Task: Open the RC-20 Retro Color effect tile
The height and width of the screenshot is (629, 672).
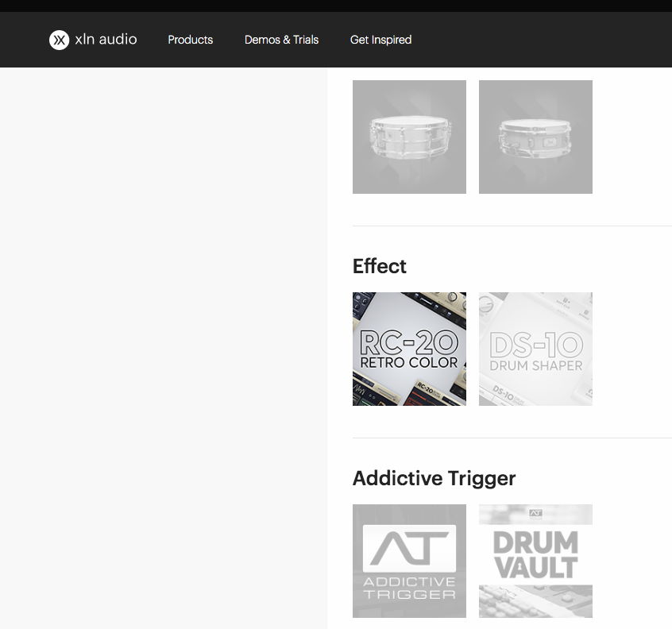Action: [x=409, y=349]
